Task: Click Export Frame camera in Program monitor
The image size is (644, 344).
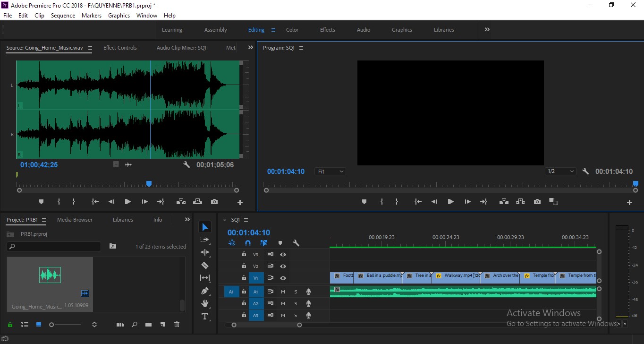Action: 537,202
